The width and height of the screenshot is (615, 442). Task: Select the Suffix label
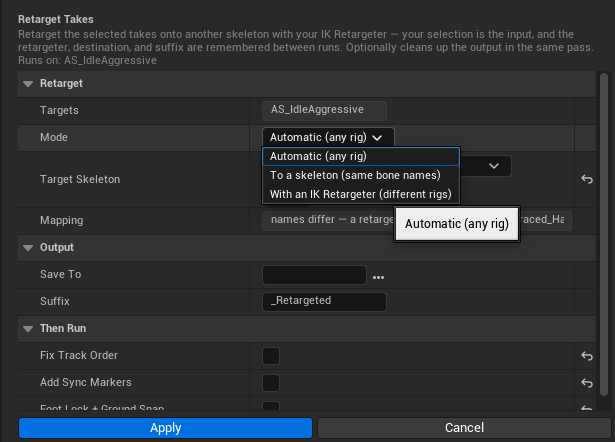(x=55, y=302)
